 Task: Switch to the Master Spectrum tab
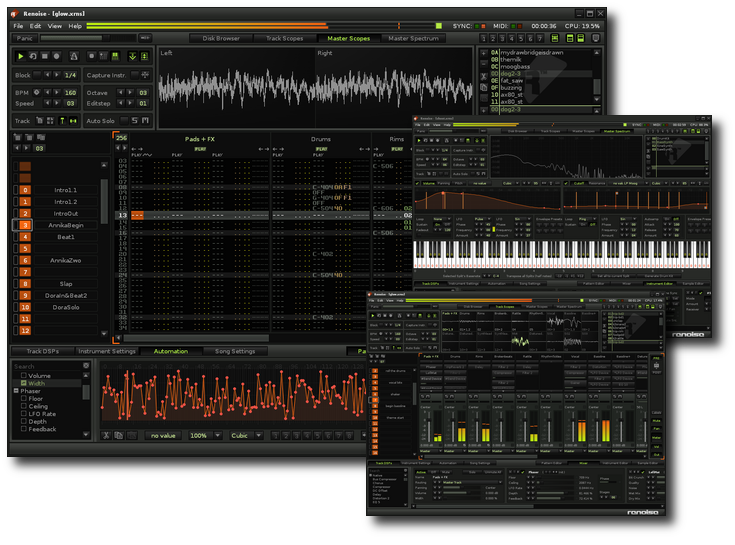(413, 38)
